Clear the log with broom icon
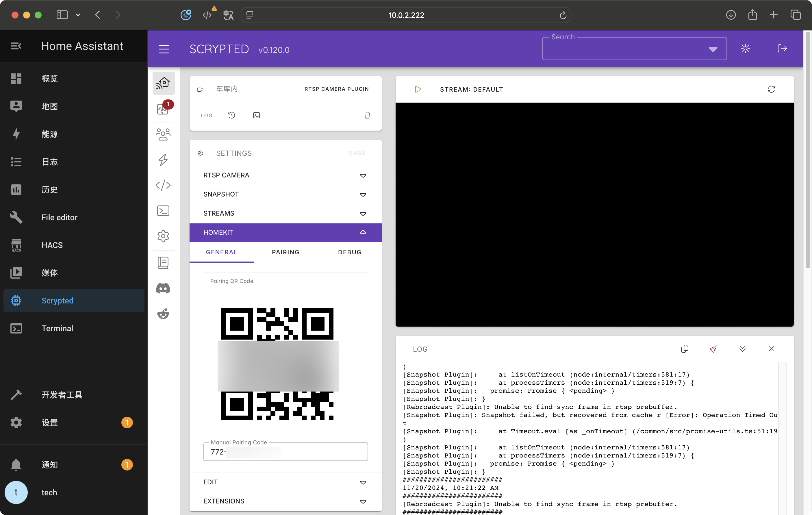Image resolution: width=812 pixels, height=515 pixels. (x=713, y=349)
